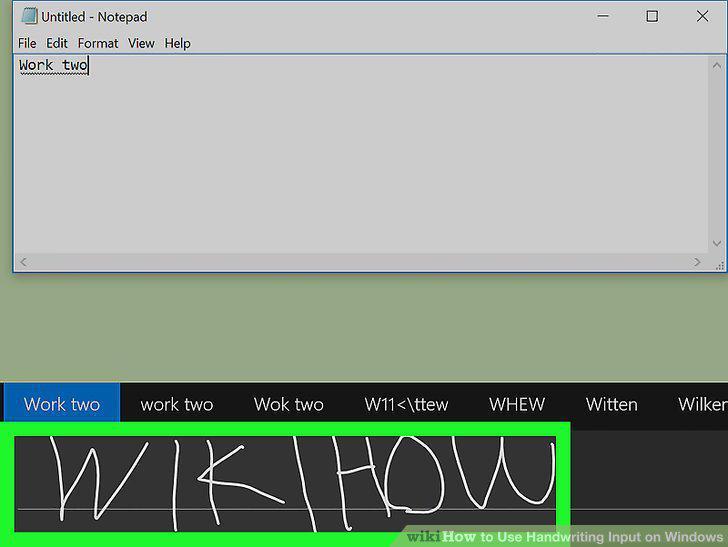This screenshot has width=728, height=547.
Task: Open the View menu
Action: point(141,43)
